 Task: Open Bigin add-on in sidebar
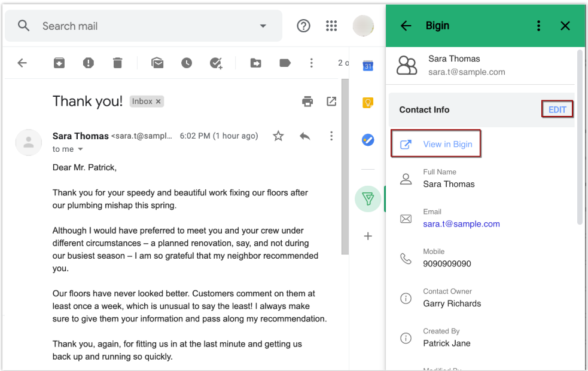pyautogui.click(x=368, y=199)
